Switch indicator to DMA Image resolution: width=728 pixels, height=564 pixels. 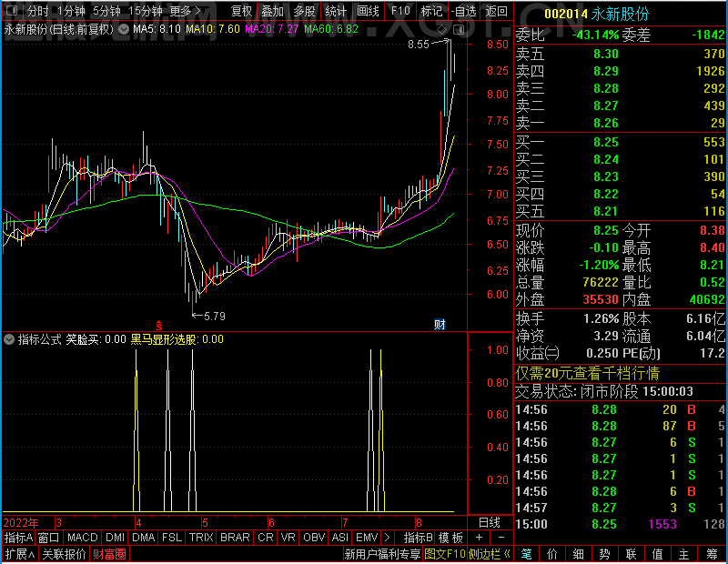click(x=144, y=538)
